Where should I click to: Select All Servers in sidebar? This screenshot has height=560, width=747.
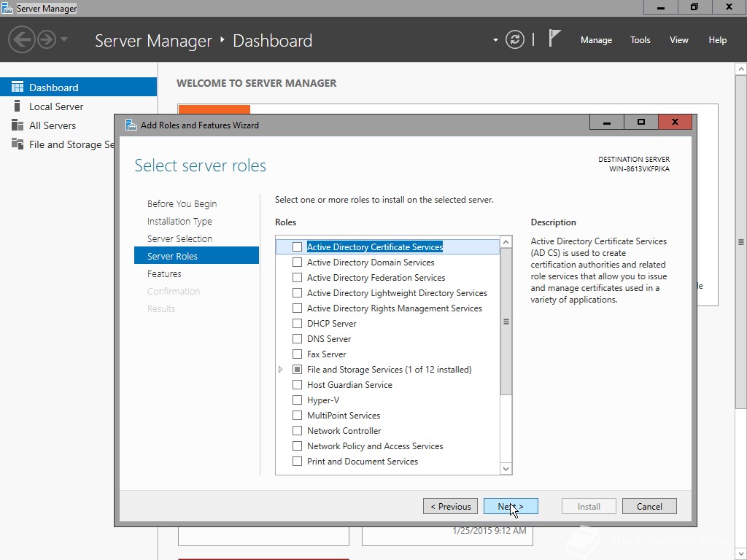click(x=79, y=125)
